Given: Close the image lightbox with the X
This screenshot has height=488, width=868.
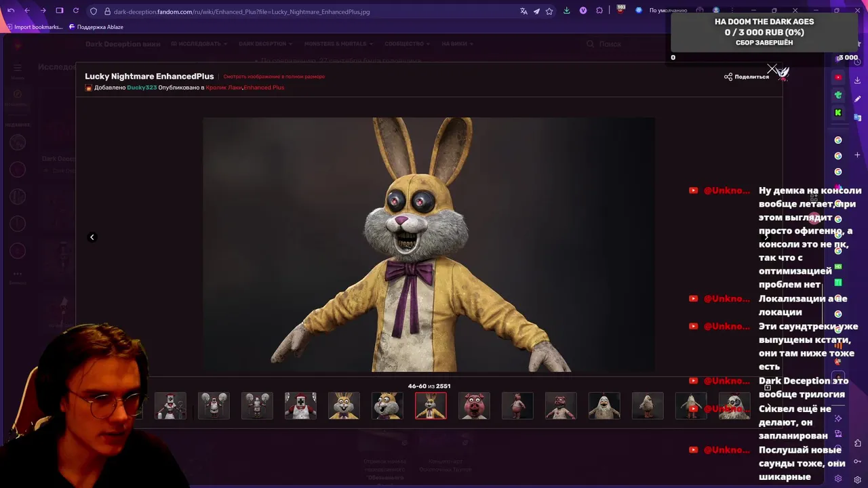Looking at the screenshot, I should (x=772, y=69).
